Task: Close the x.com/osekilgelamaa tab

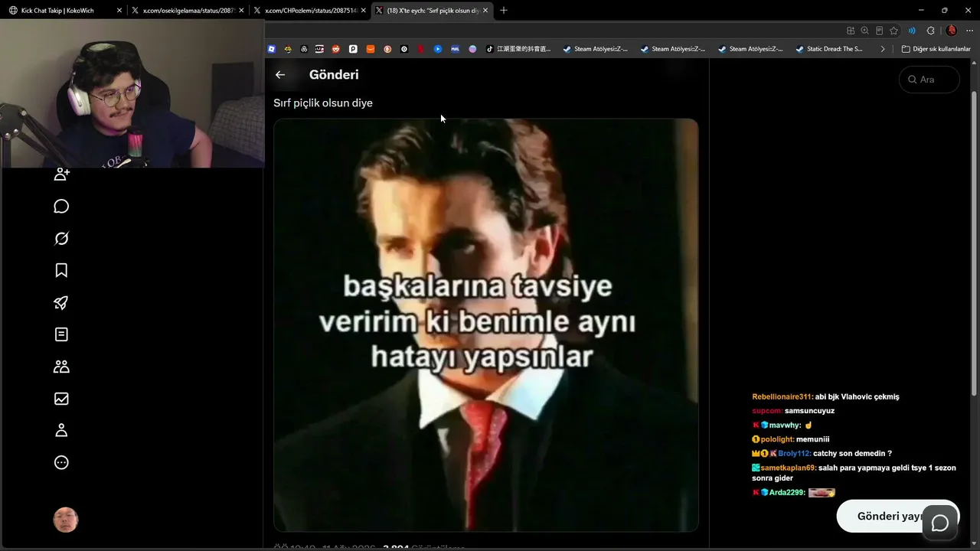Action: (x=241, y=11)
